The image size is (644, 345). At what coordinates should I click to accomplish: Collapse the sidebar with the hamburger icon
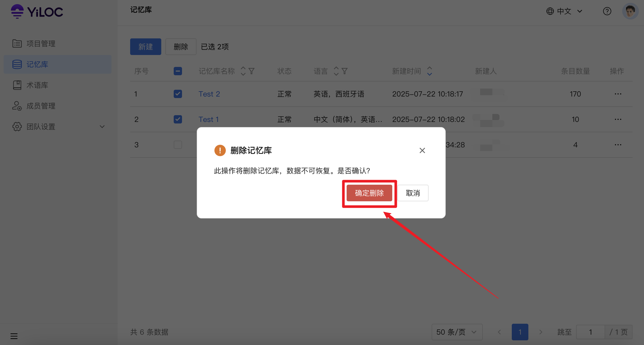coord(14,336)
